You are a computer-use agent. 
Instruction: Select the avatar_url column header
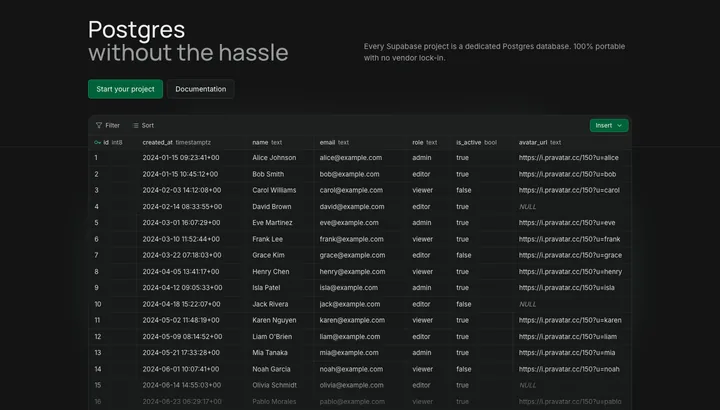coord(540,142)
